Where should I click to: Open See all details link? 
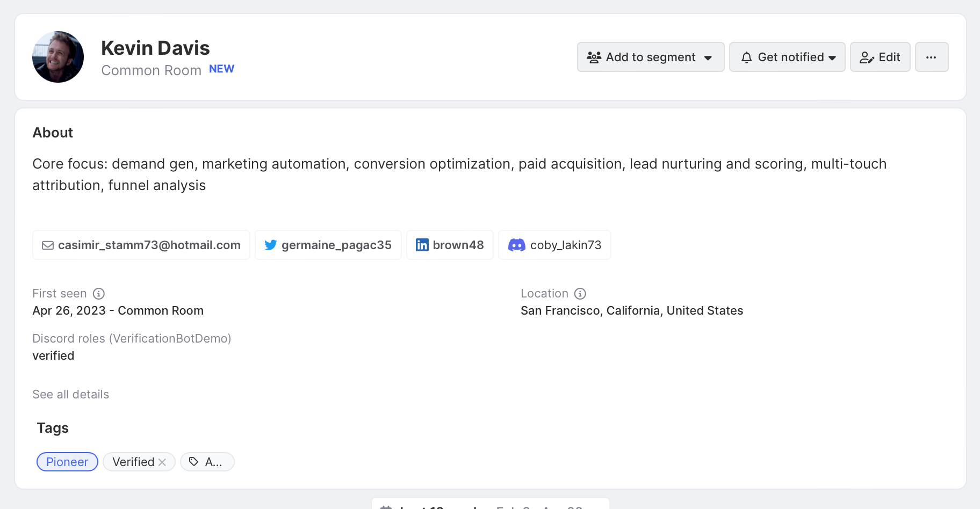tap(71, 395)
